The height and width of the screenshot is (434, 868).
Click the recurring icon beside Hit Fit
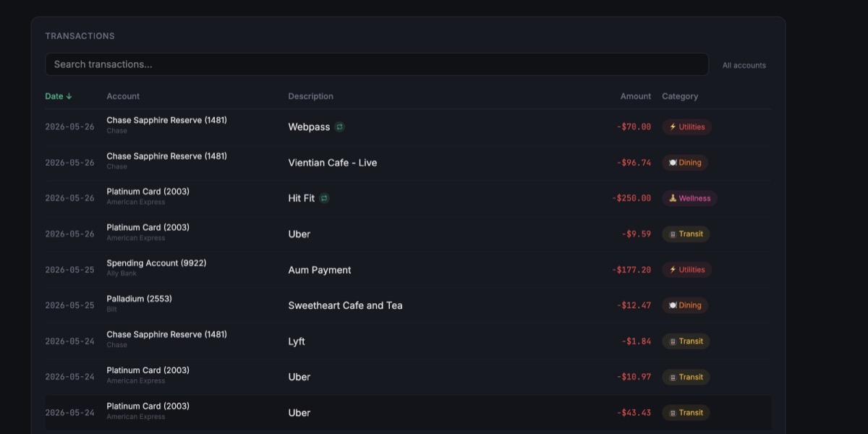tap(324, 198)
